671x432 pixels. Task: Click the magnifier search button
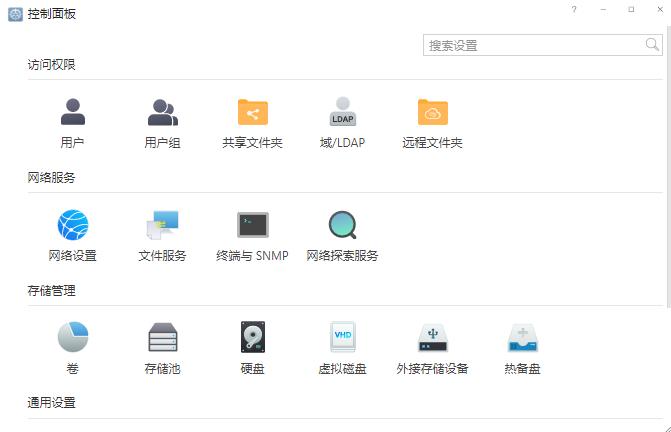(x=652, y=45)
